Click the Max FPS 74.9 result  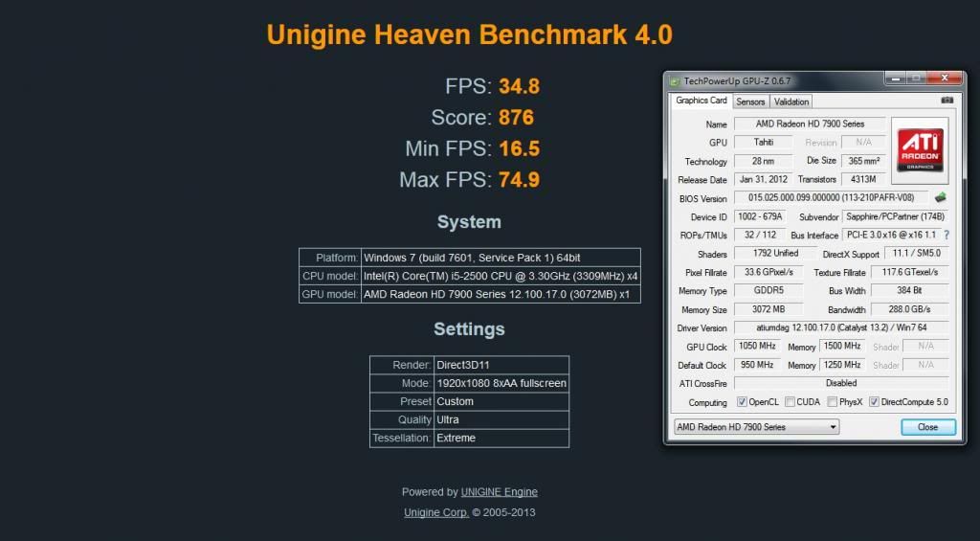pyautogui.click(x=519, y=180)
